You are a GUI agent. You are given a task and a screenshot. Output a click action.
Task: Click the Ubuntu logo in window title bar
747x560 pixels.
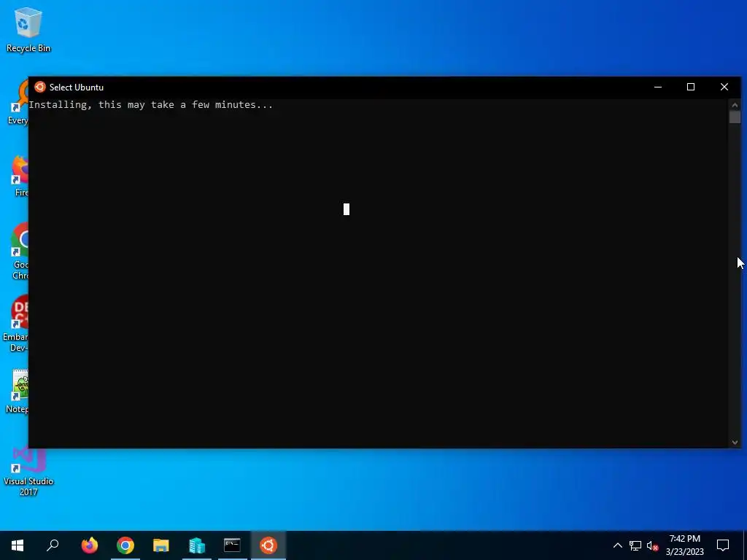click(40, 87)
